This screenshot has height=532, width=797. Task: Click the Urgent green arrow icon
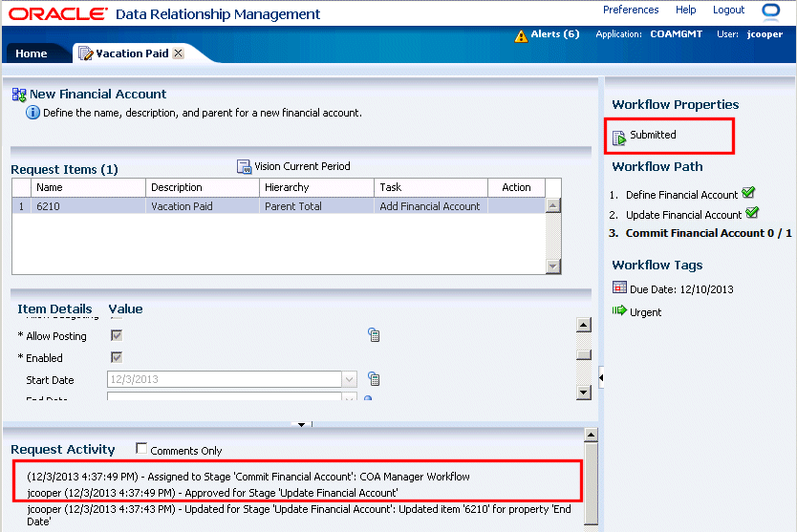click(x=619, y=310)
